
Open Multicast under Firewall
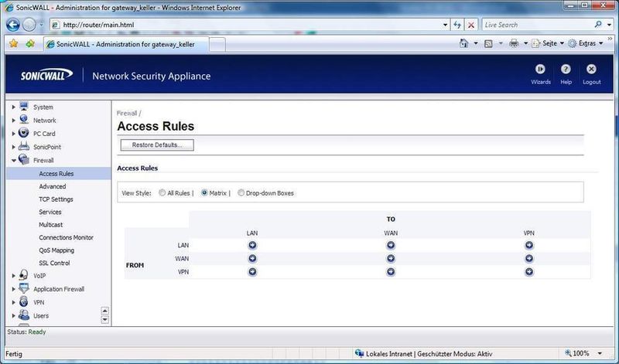click(50, 224)
